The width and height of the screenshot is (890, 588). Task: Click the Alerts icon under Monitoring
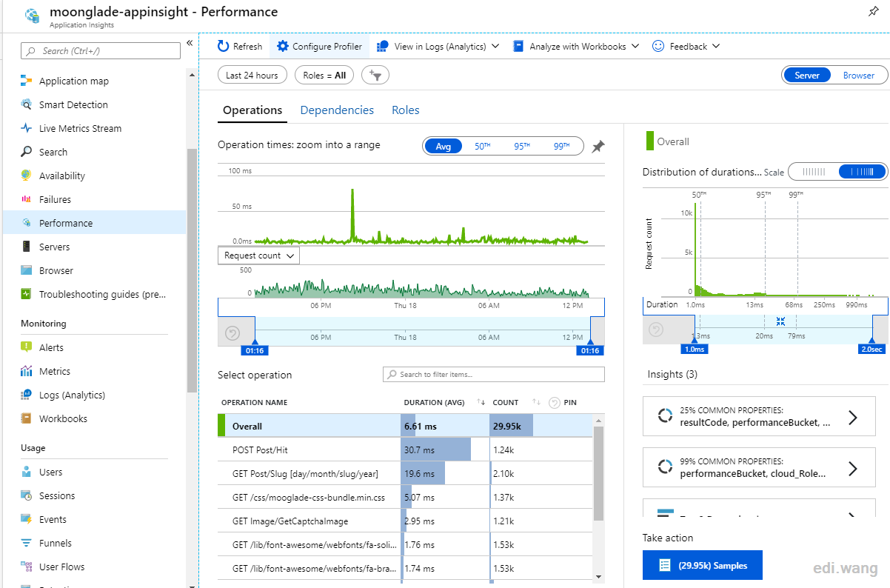pos(27,347)
